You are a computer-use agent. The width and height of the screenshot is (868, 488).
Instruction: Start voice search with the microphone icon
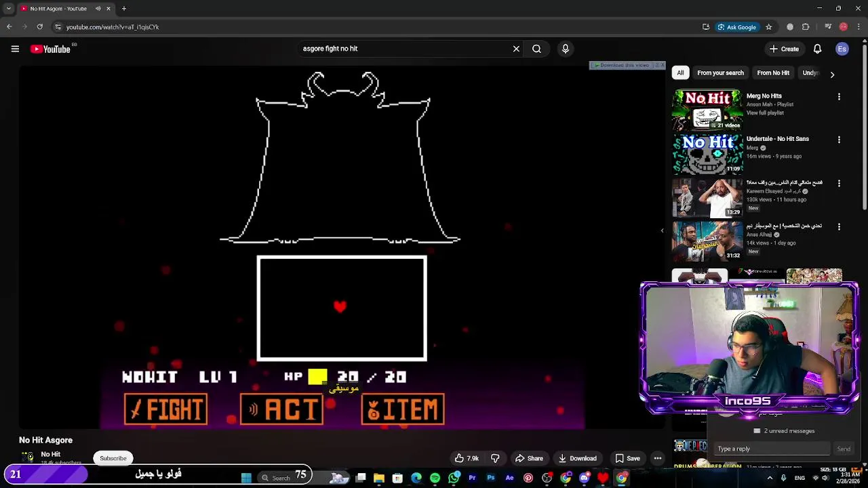pos(565,49)
